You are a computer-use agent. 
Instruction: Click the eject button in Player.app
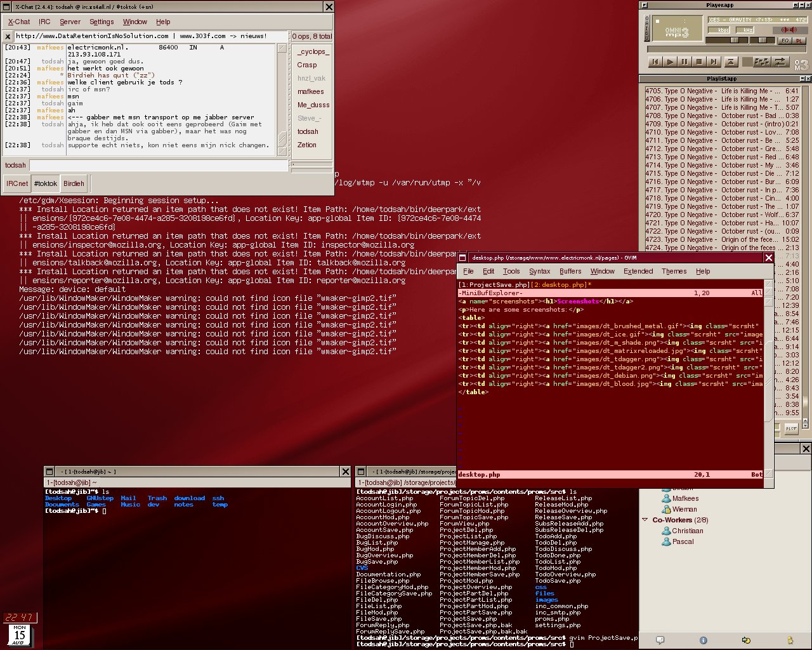coord(730,62)
